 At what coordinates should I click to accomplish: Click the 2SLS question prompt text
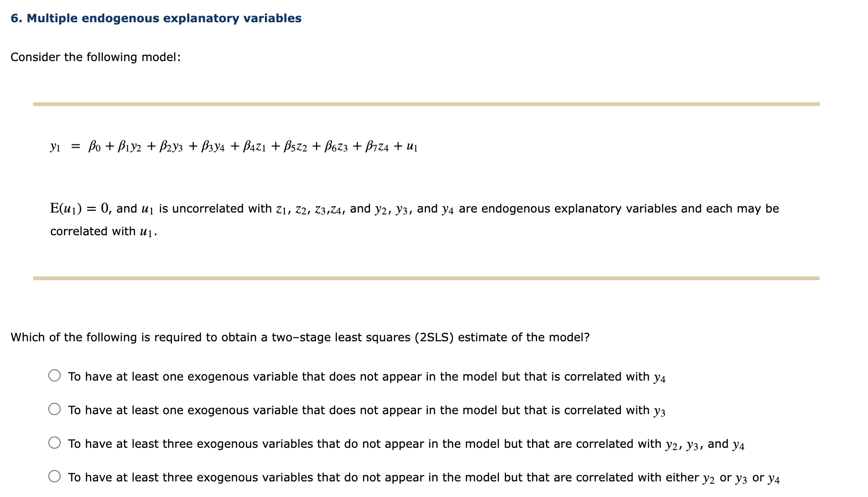(x=300, y=337)
